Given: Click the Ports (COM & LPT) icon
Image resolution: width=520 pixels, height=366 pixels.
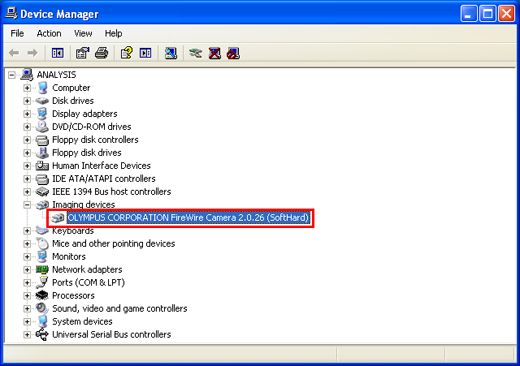Looking at the screenshot, I should click(42, 283).
